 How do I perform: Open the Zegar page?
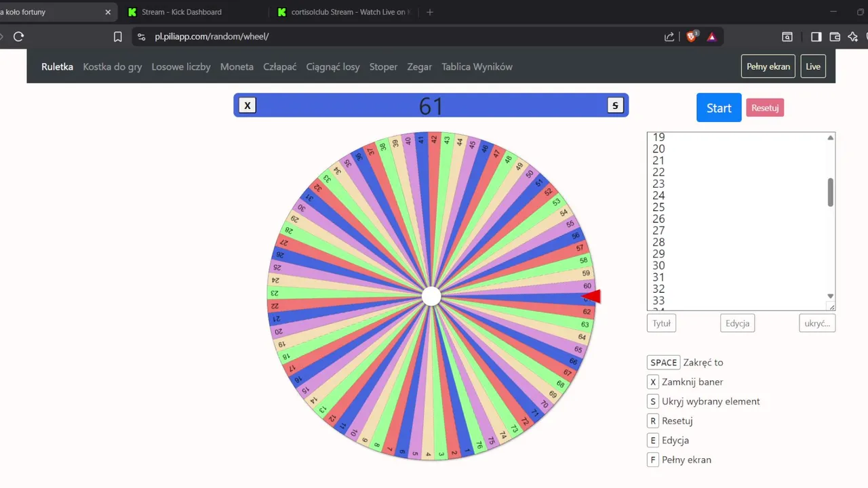click(420, 66)
